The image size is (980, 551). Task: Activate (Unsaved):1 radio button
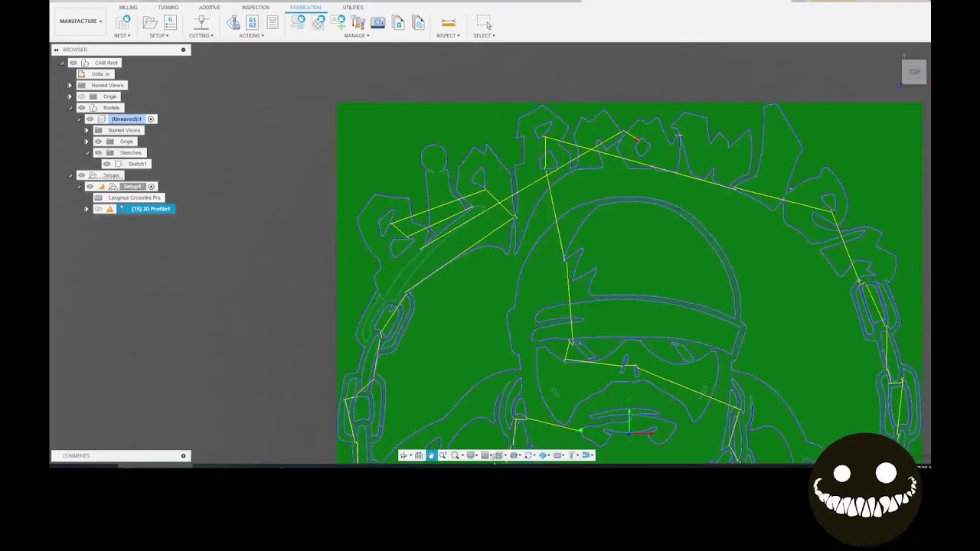[151, 119]
